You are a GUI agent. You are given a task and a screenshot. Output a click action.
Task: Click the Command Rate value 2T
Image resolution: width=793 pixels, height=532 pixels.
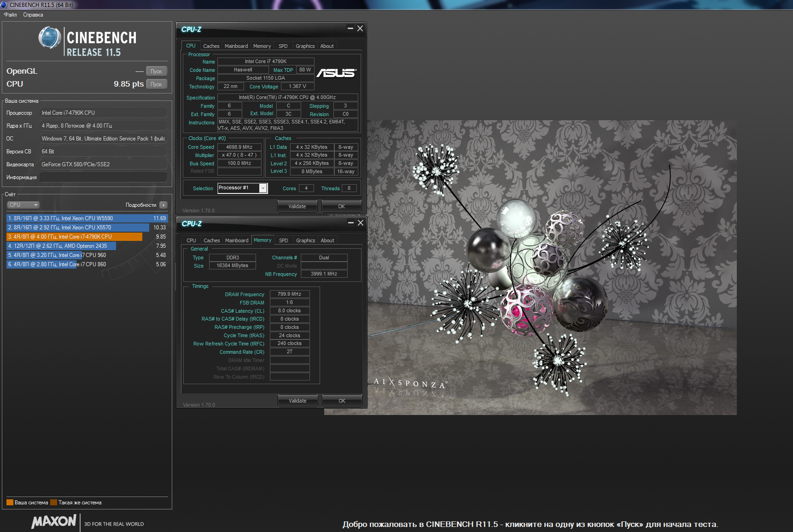click(x=290, y=351)
